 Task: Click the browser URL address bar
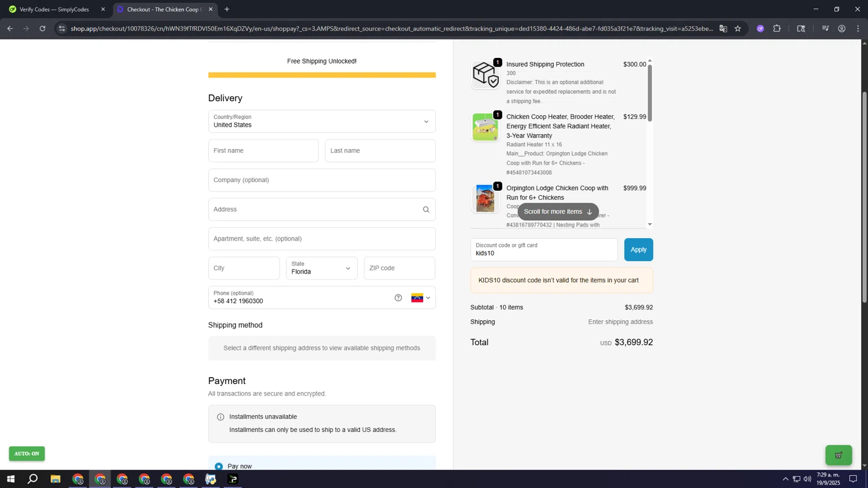[x=391, y=28]
